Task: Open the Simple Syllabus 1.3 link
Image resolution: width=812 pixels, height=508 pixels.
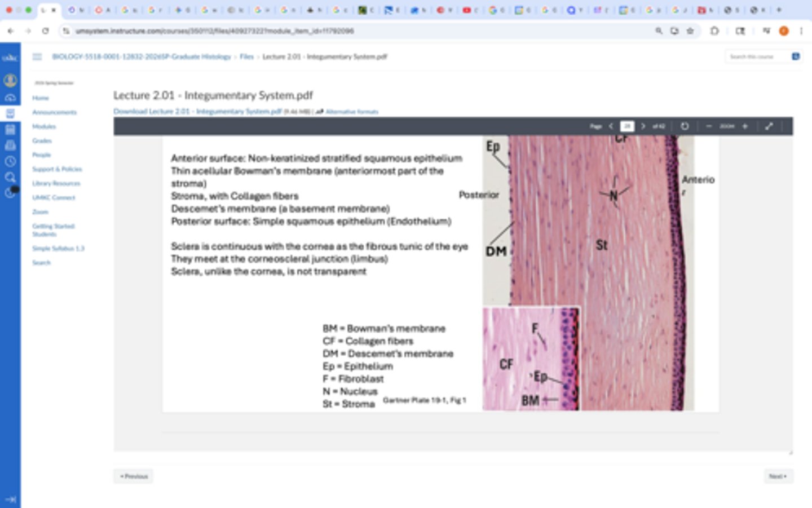Action: tap(58, 248)
